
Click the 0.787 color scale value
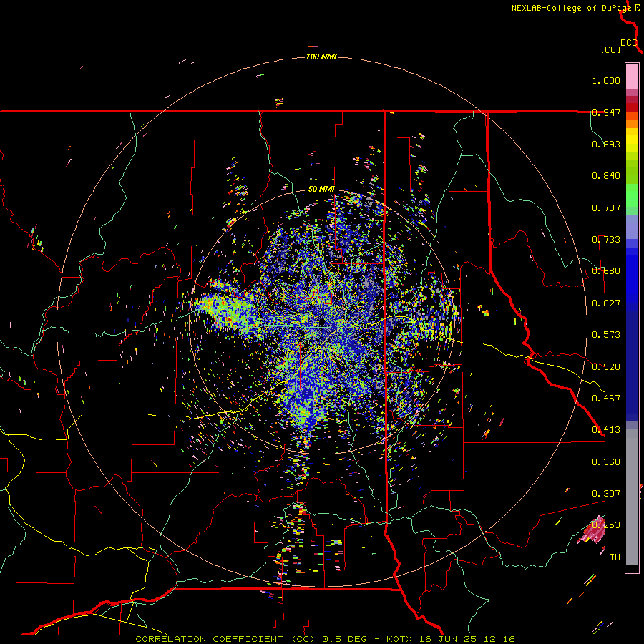pyautogui.click(x=606, y=208)
